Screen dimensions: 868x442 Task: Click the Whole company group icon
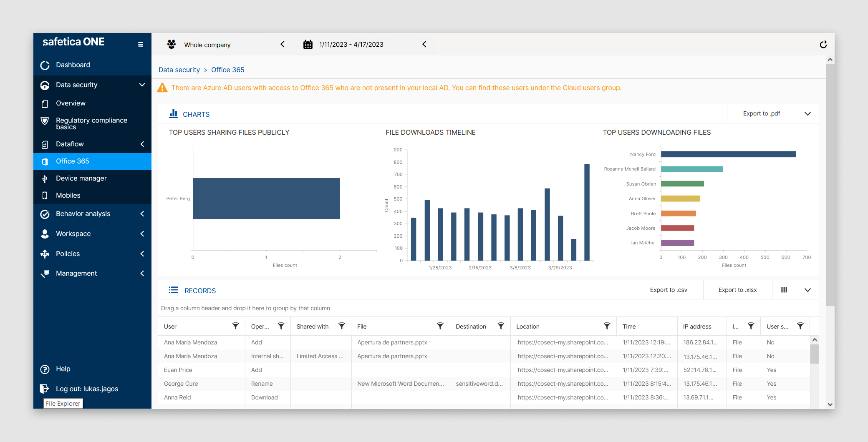pos(171,44)
